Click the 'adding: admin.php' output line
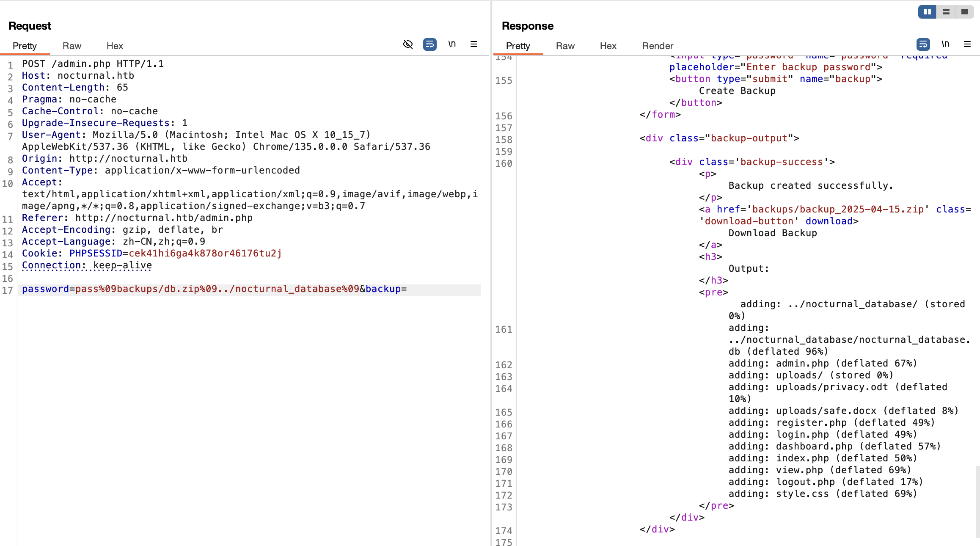This screenshot has width=980, height=546. [x=823, y=364]
